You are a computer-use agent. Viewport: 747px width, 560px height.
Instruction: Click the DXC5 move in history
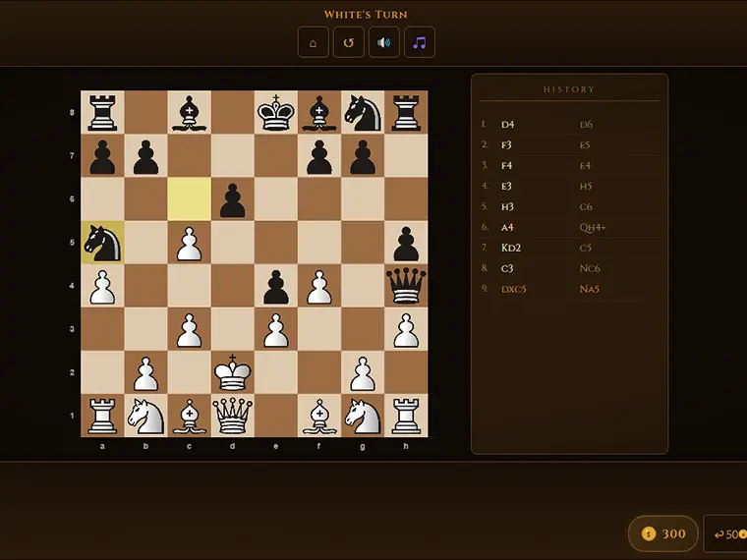click(513, 289)
